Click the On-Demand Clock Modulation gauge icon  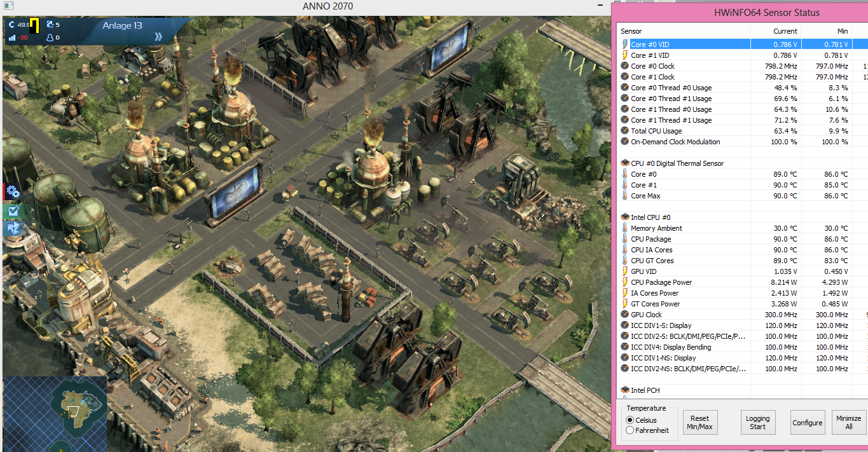[x=624, y=142]
